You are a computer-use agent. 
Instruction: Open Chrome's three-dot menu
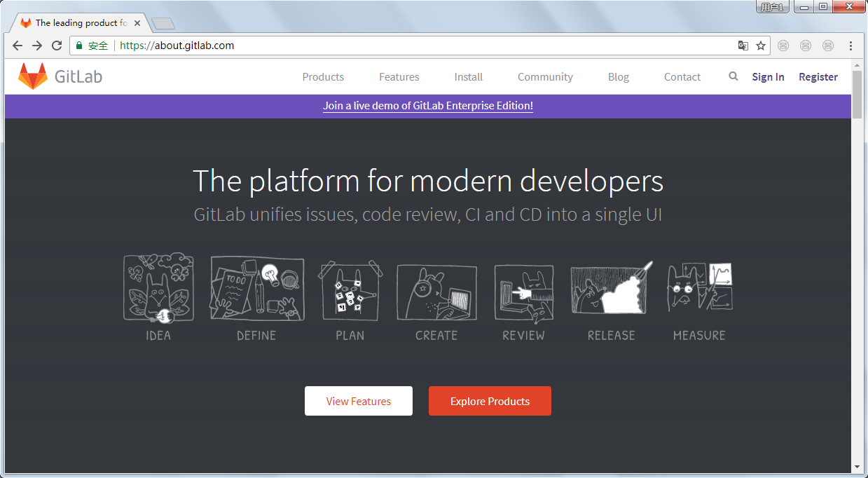tap(850, 46)
